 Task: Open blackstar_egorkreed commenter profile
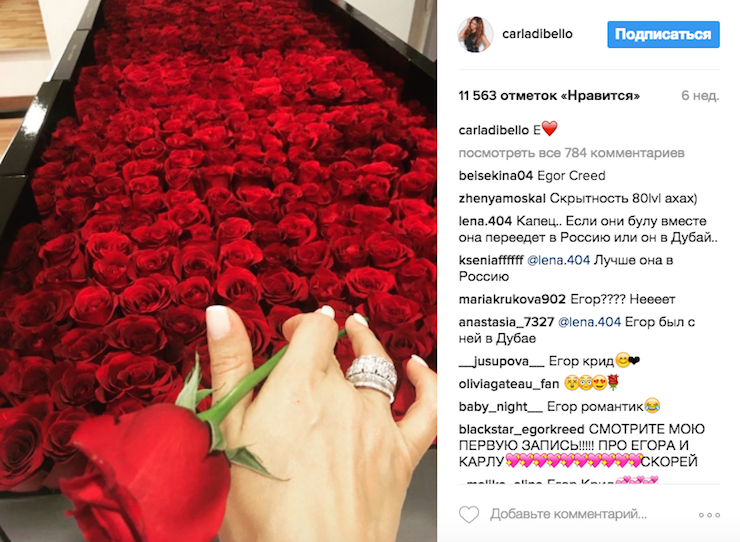point(521,430)
